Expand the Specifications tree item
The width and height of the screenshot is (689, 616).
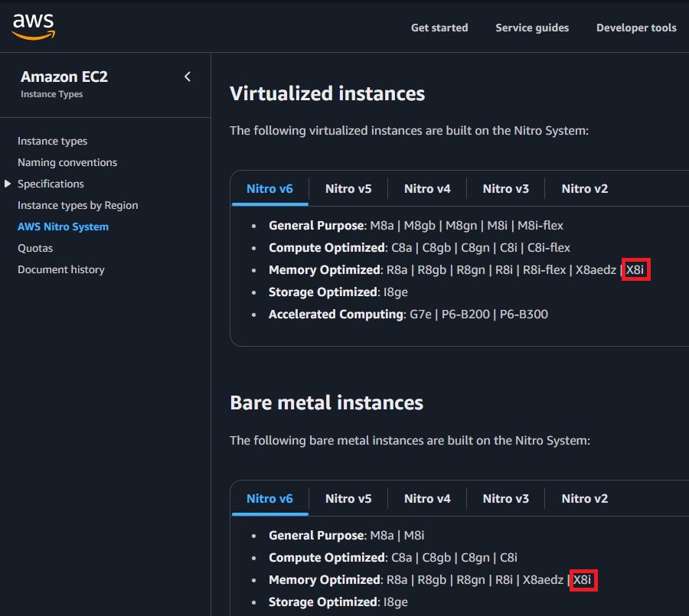pyautogui.click(x=8, y=184)
